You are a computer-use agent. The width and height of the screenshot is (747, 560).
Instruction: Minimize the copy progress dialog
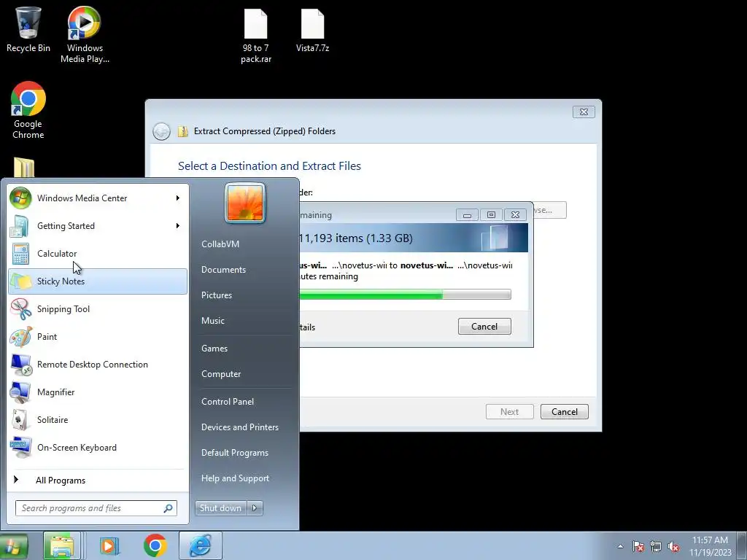[x=467, y=215]
